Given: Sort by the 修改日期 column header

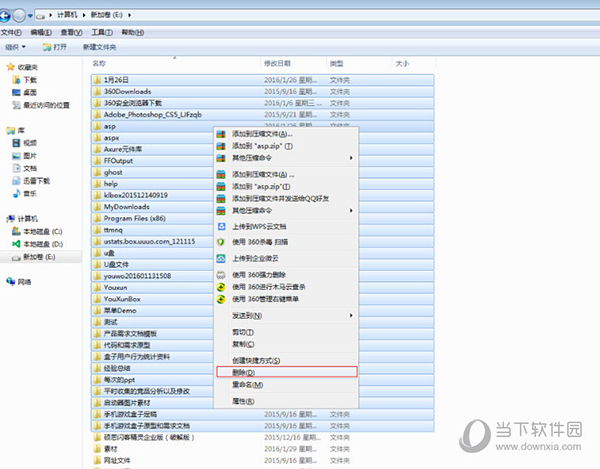Looking at the screenshot, I should [277, 64].
